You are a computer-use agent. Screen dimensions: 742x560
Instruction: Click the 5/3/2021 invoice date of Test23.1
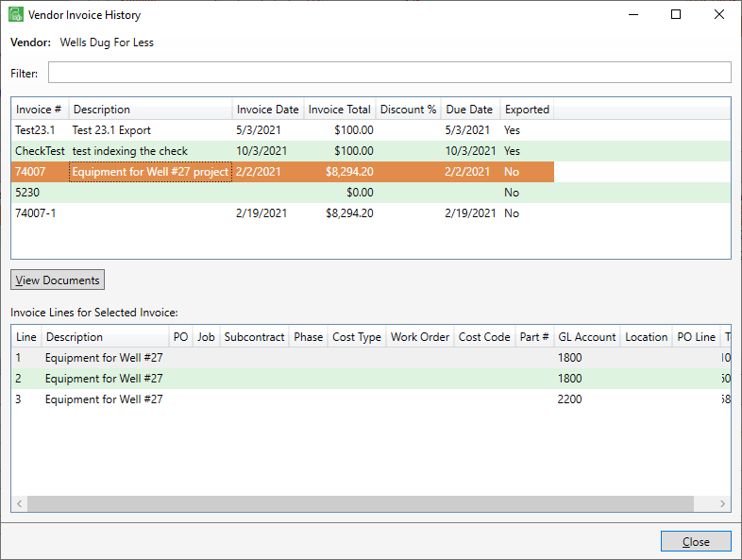point(259,130)
